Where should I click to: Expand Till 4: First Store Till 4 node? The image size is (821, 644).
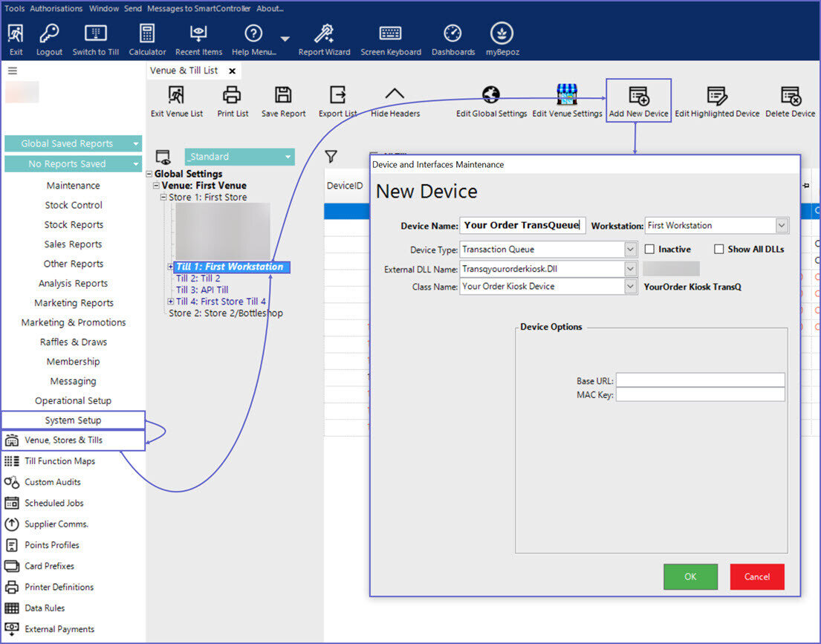click(x=171, y=302)
